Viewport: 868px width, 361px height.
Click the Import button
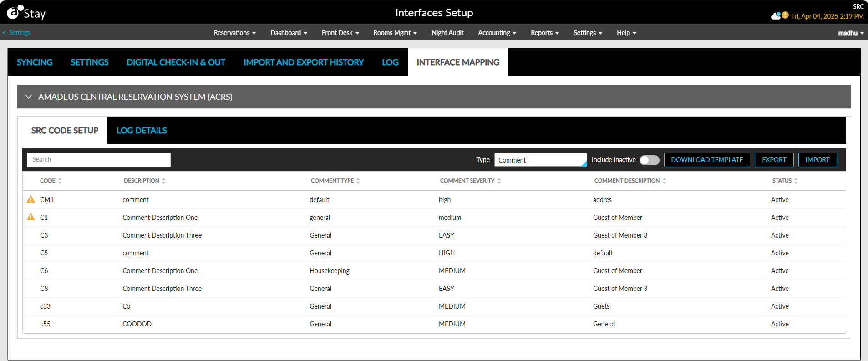point(817,160)
